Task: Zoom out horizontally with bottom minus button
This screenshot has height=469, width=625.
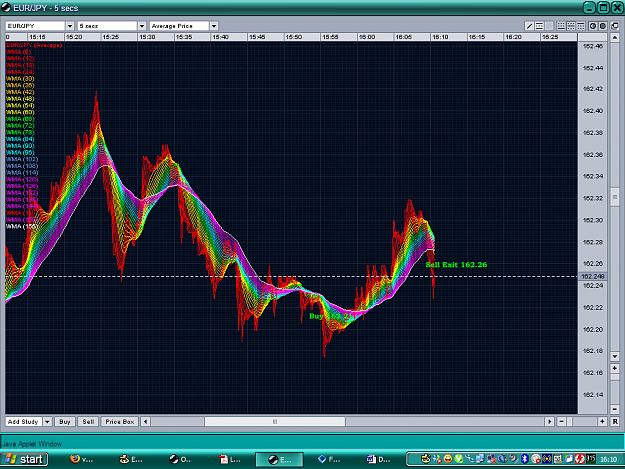Action: click(x=561, y=421)
